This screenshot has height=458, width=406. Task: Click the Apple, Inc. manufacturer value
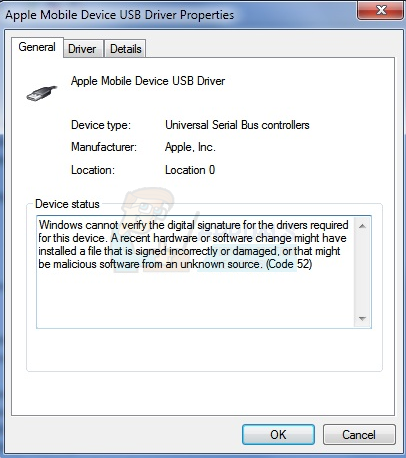[190, 147]
